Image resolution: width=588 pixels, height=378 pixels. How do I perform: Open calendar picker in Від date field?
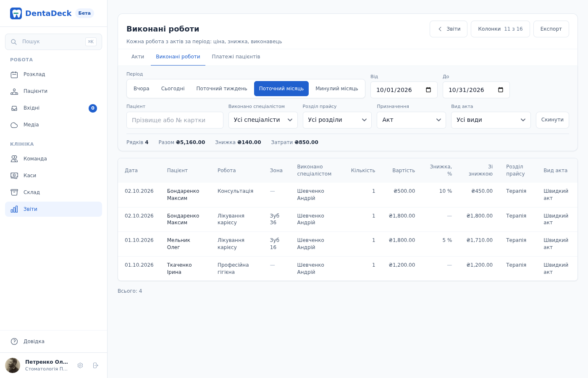pyautogui.click(x=428, y=90)
